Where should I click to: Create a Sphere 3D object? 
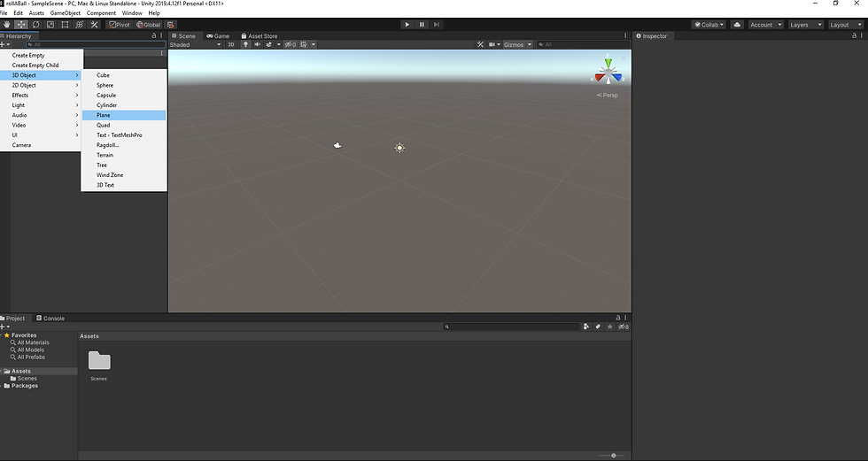click(124, 85)
